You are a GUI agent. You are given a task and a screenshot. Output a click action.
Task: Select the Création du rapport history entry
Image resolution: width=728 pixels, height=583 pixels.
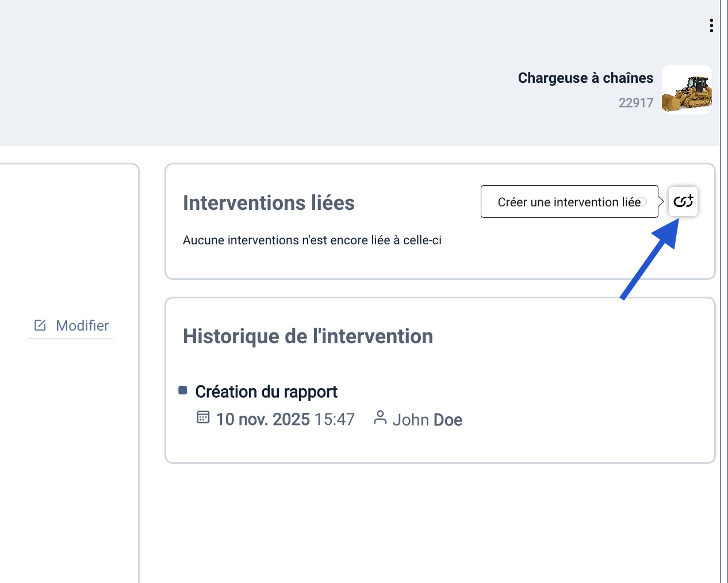tap(266, 392)
